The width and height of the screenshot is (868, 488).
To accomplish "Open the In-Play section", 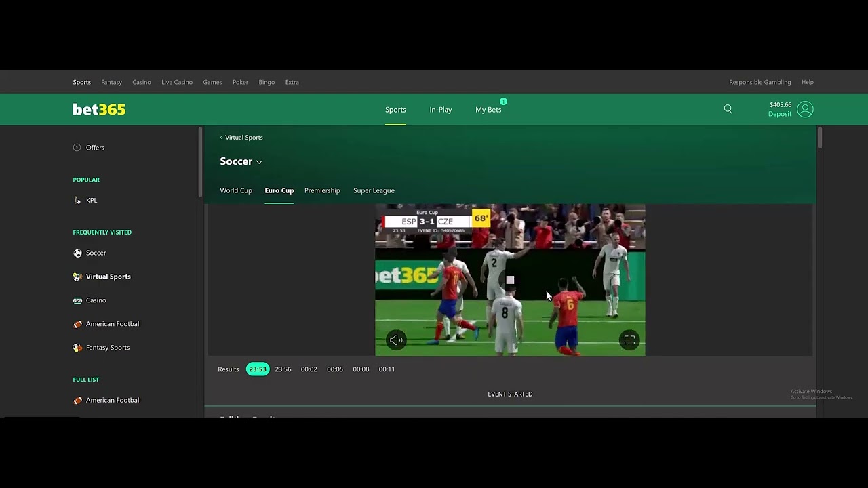I will click(440, 110).
